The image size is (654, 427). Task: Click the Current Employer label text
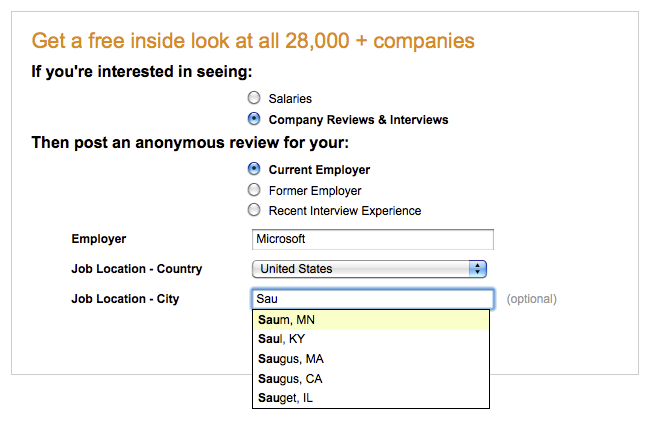tap(319, 170)
